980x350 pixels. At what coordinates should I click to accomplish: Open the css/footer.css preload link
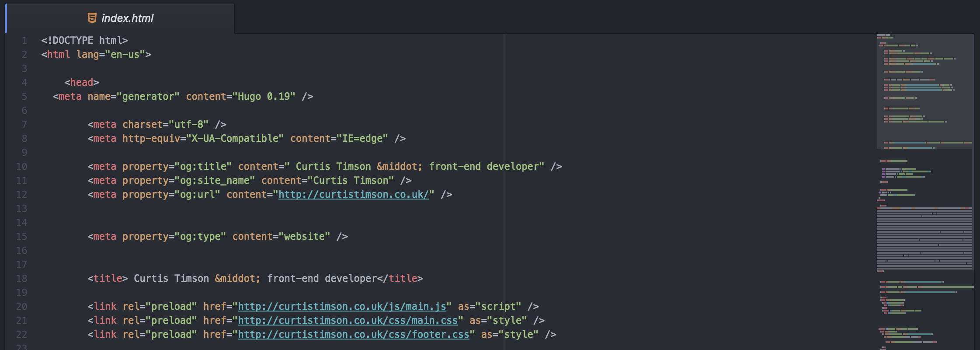point(353,334)
